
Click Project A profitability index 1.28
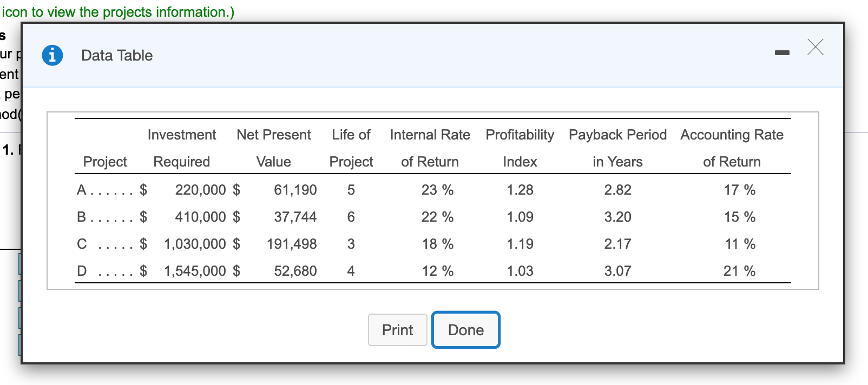520,190
